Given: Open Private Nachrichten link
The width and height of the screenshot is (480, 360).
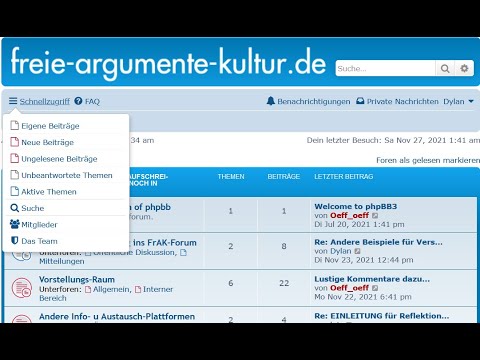Looking at the screenshot, I should click(x=403, y=101).
